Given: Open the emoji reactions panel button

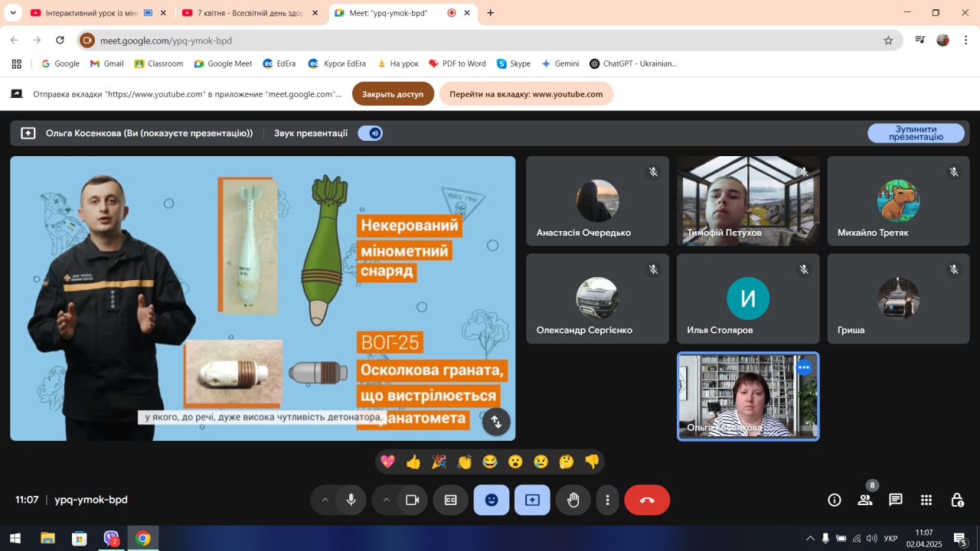Looking at the screenshot, I should (492, 500).
